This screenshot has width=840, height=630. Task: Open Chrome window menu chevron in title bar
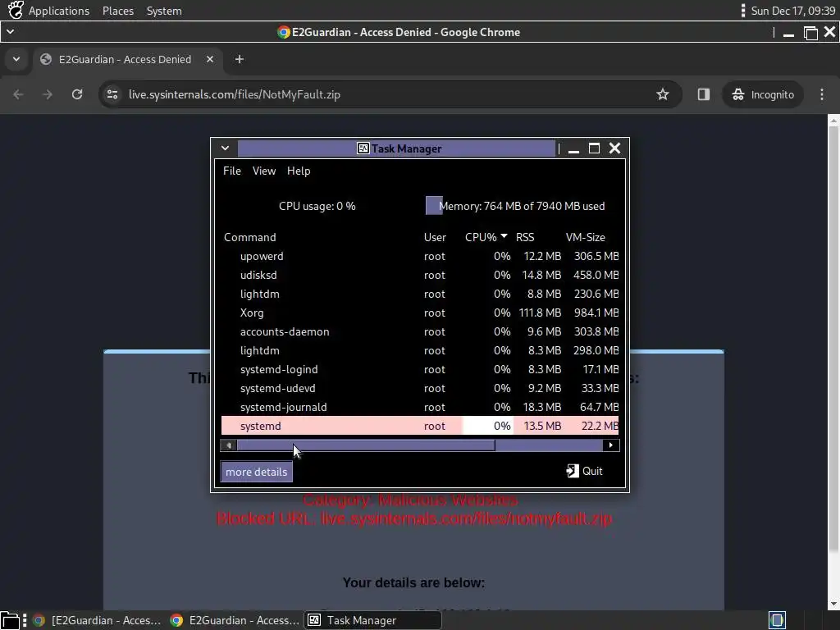[10, 32]
